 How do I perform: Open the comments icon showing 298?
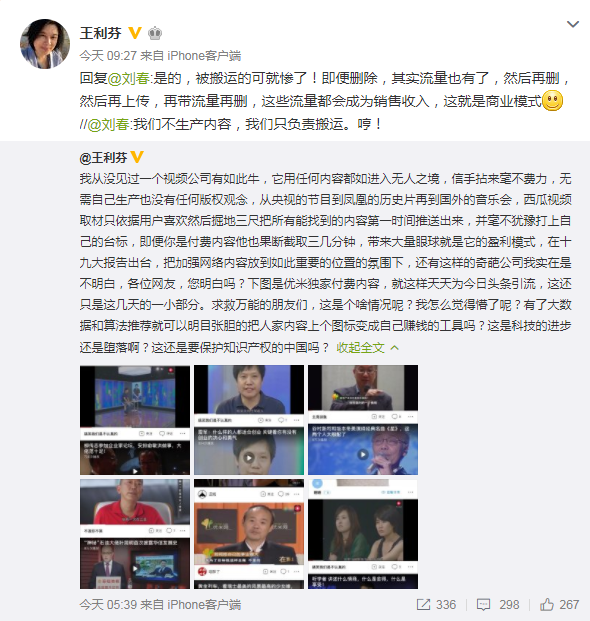click(483, 604)
